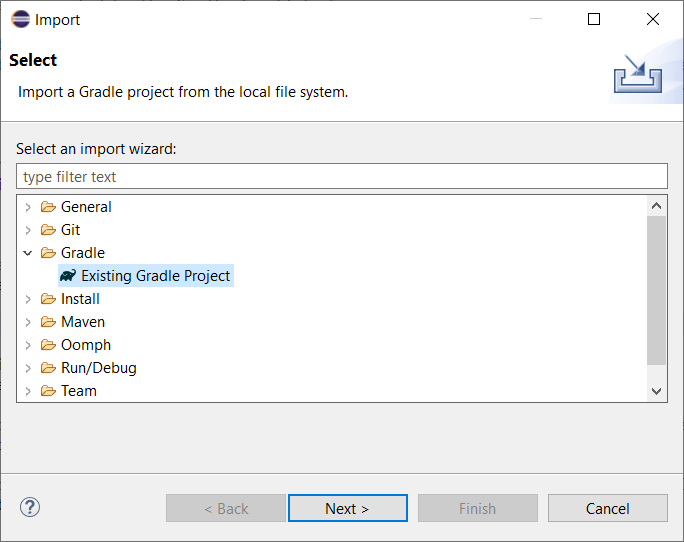
Task: Expand the Team category arrow
Action: (x=28, y=391)
